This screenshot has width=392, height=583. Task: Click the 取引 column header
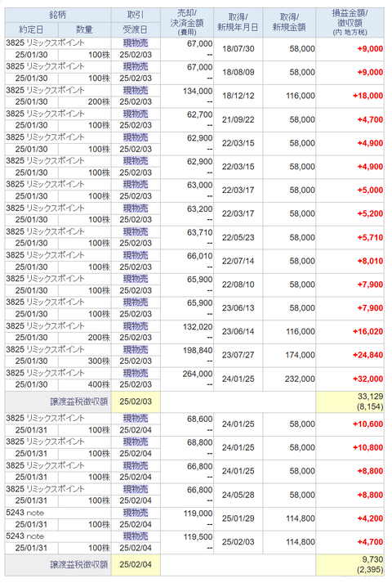point(136,15)
